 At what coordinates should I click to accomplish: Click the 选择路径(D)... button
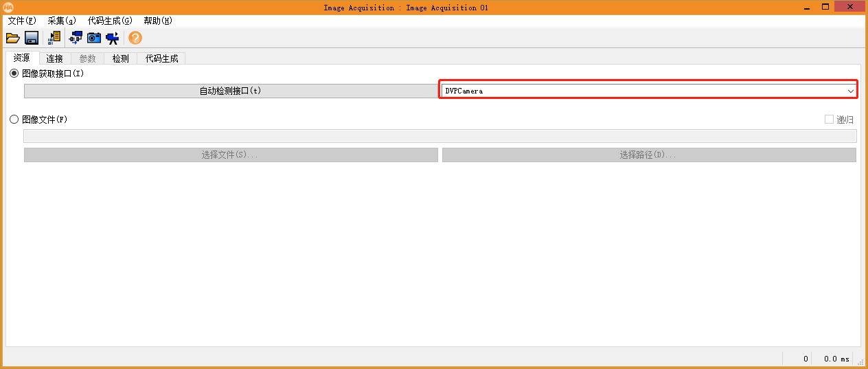[649, 155]
